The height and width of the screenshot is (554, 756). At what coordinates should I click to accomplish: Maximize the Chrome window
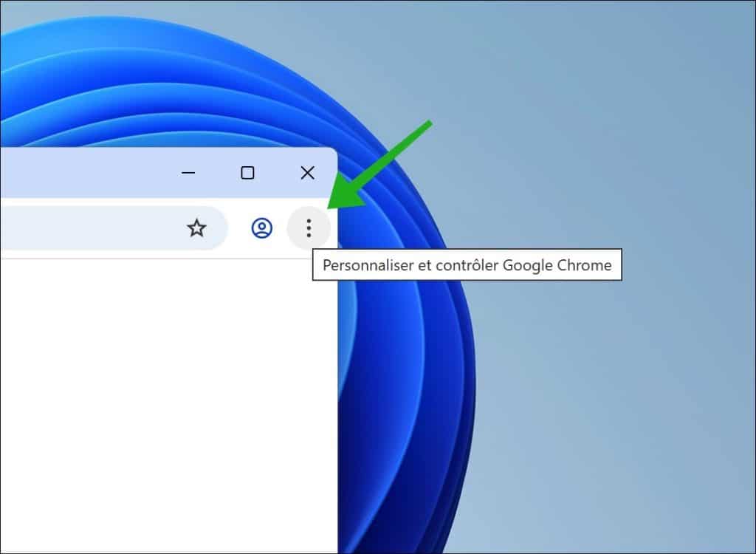tap(247, 173)
